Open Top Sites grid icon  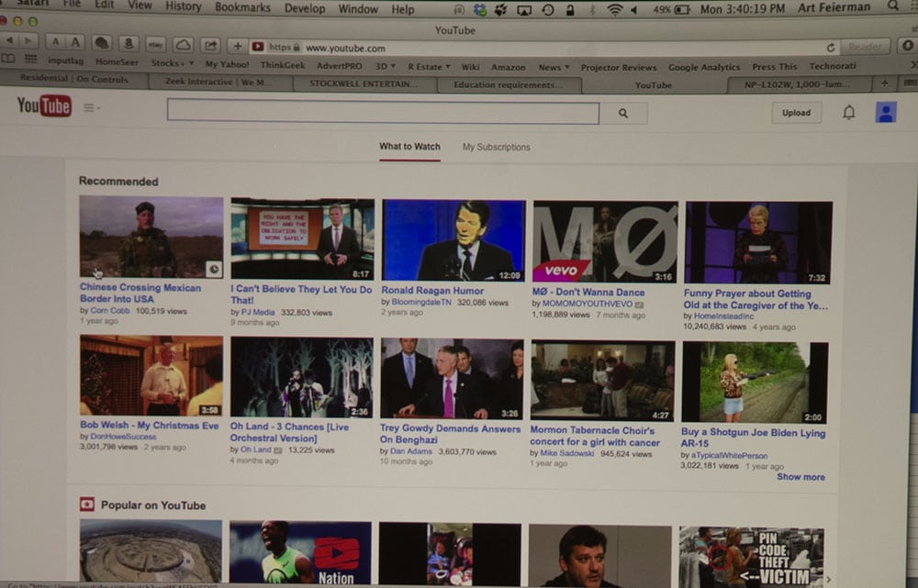click(x=31, y=59)
